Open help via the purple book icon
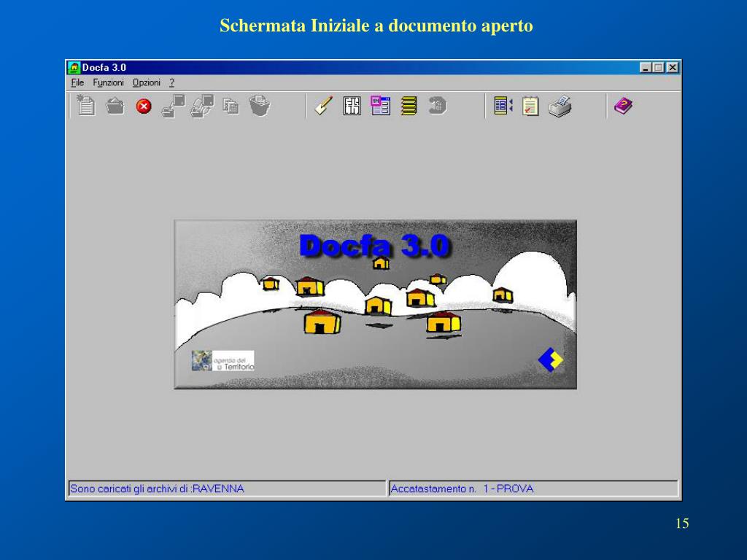 [623, 106]
